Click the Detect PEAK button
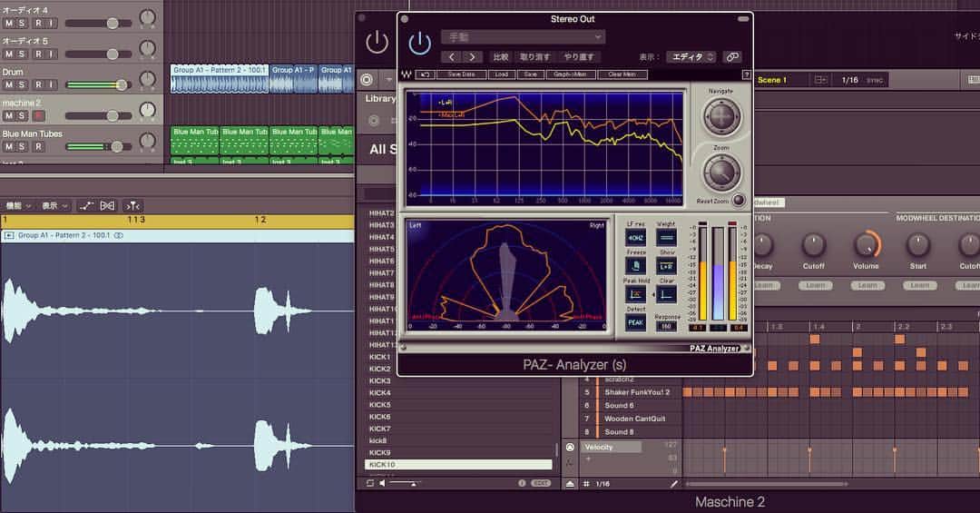The height and width of the screenshot is (513, 980). tap(635, 322)
